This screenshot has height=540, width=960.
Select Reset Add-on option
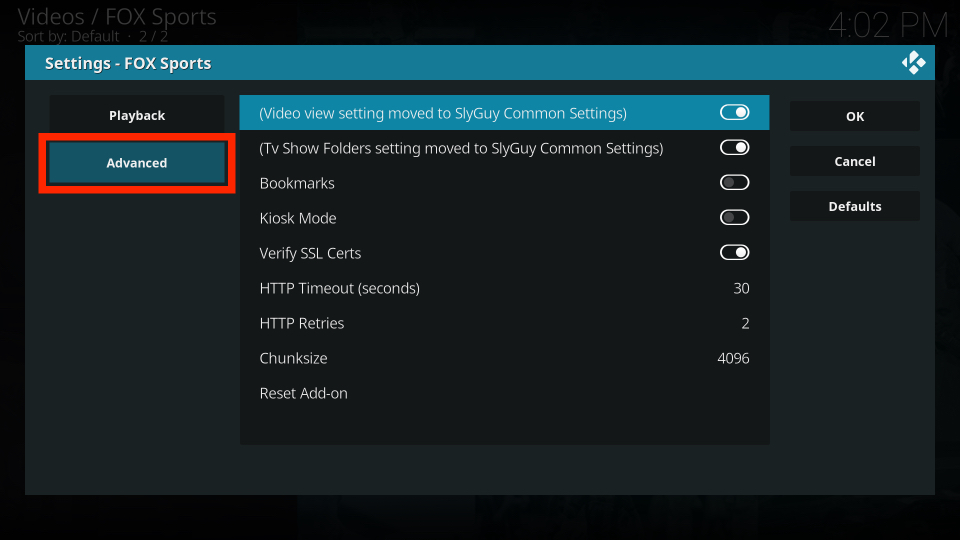click(x=504, y=393)
